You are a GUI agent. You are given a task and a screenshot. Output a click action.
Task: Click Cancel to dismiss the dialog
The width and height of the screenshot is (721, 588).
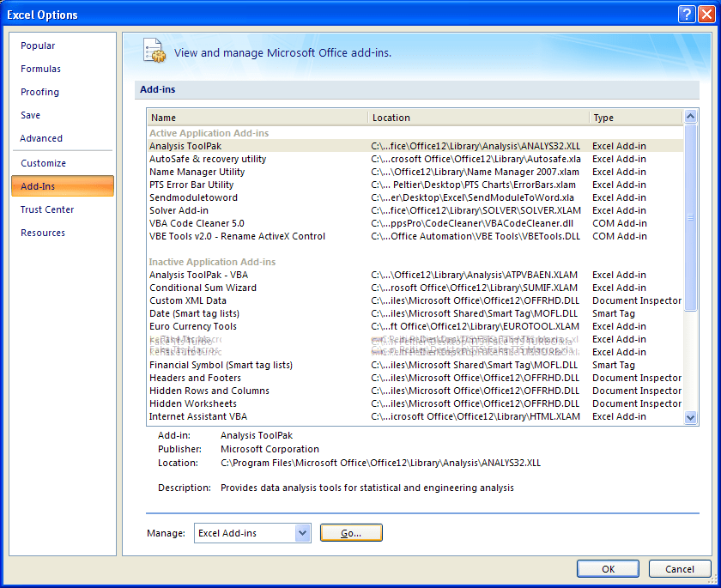679,568
